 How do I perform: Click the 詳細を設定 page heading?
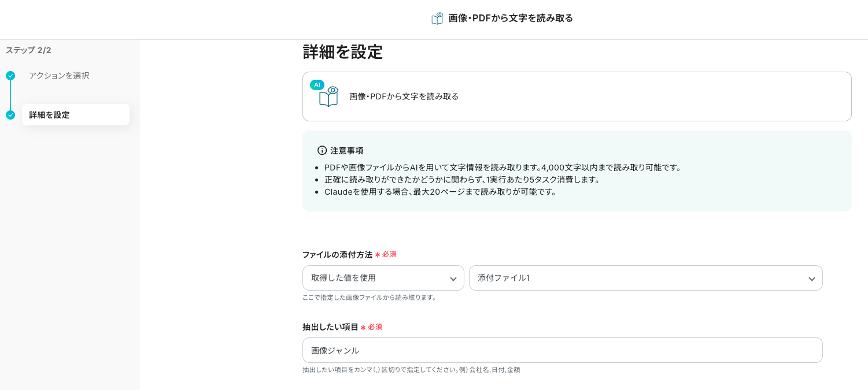(x=342, y=52)
